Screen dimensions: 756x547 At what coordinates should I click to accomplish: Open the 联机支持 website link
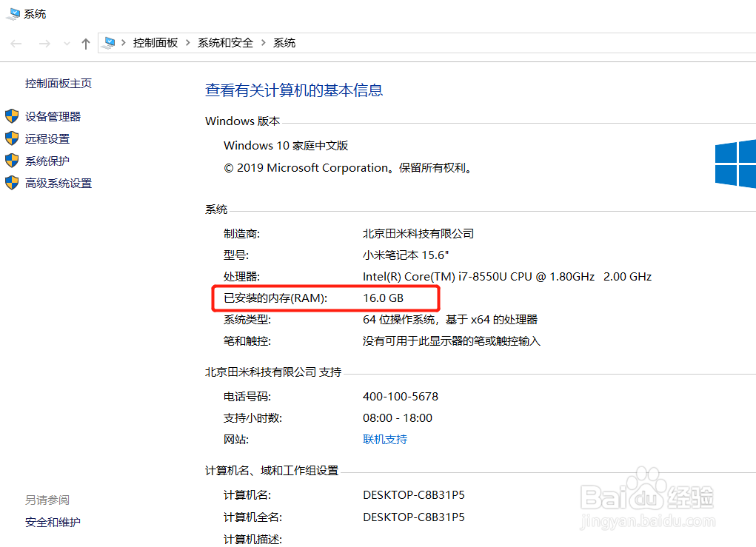click(385, 439)
